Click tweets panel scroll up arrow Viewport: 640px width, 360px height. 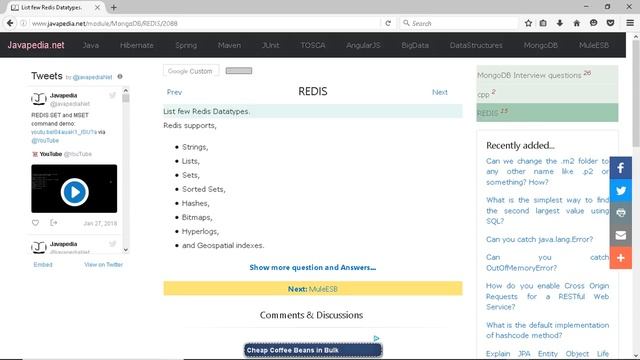tap(126, 90)
